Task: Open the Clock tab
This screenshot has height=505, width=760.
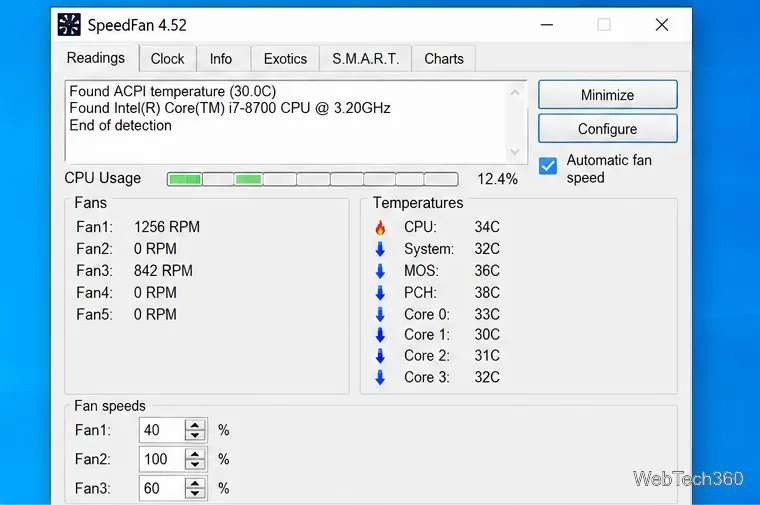Action: [x=167, y=59]
